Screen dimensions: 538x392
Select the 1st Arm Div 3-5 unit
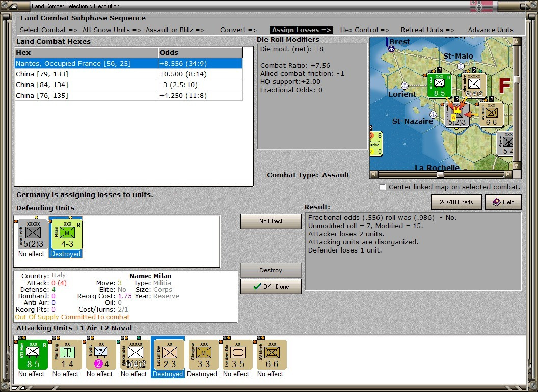[x=237, y=355]
